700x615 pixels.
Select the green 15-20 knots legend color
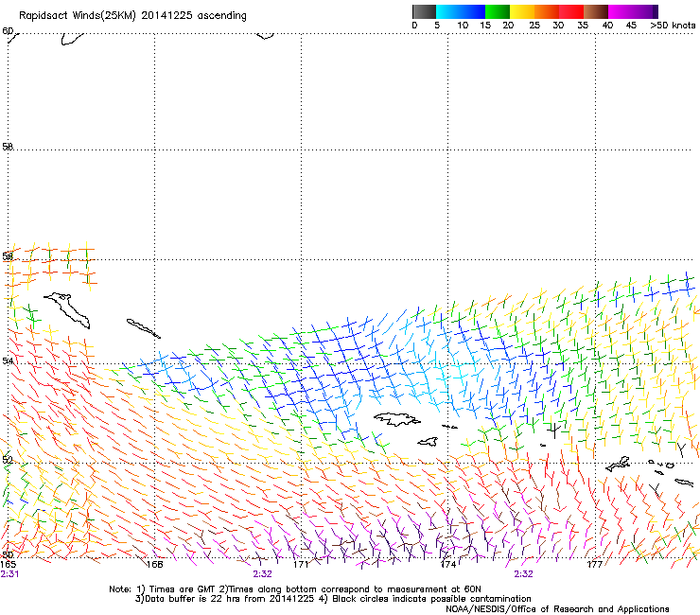coord(498,11)
